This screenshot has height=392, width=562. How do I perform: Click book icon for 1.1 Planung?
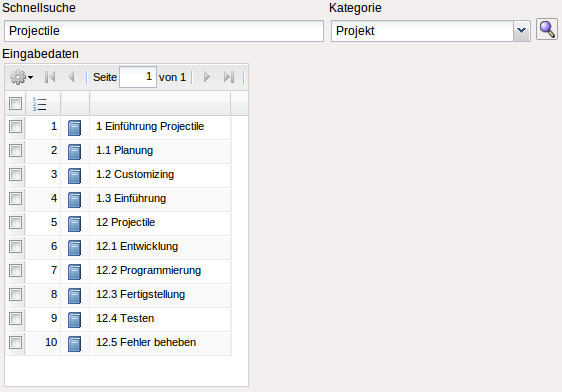point(75,152)
